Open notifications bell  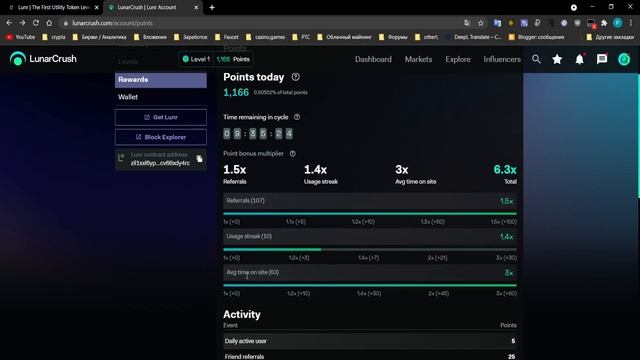click(580, 59)
